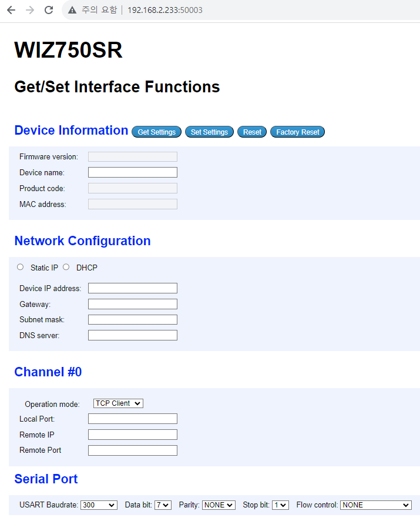This screenshot has height=521, width=420.
Task: Open the Flow control dropdown
Action: click(x=375, y=505)
